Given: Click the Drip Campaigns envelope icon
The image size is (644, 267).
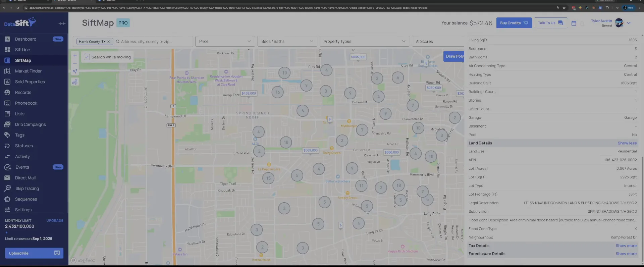Looking at the screenshot, I should [x=7, y=124].
